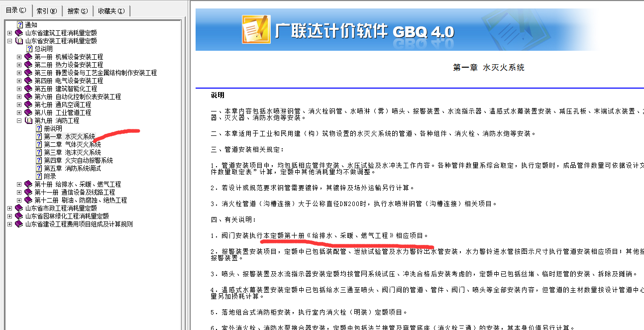This screenshot has height=330, width=644.
Task: Open the 搜索 tab
Action: (77, 11)
